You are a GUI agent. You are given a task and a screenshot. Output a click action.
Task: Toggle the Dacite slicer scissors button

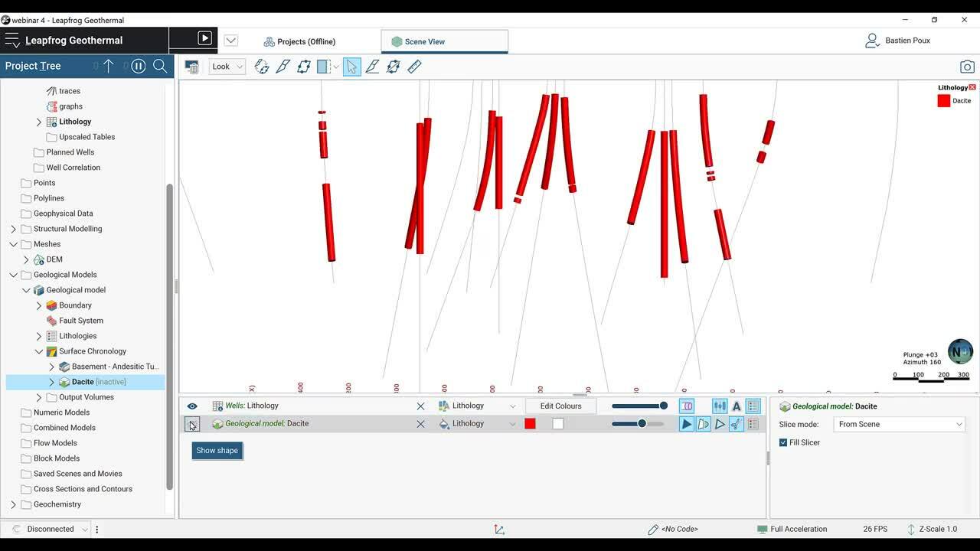point(737,424)
